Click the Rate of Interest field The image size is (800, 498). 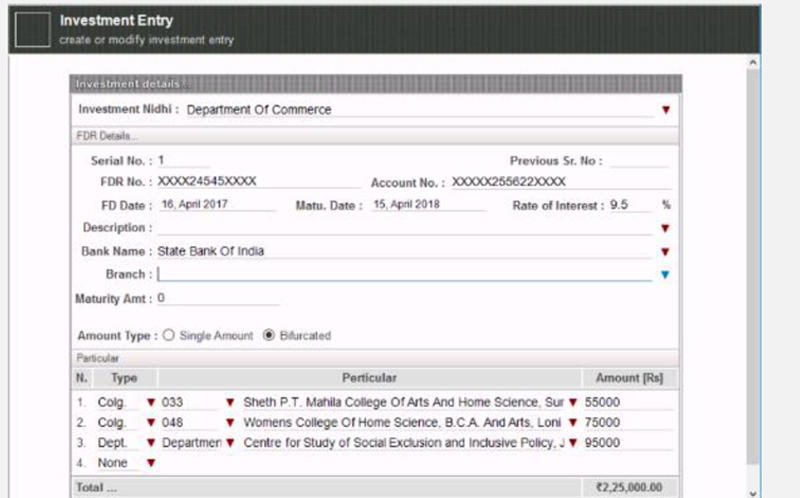click(x=630, y=205)
